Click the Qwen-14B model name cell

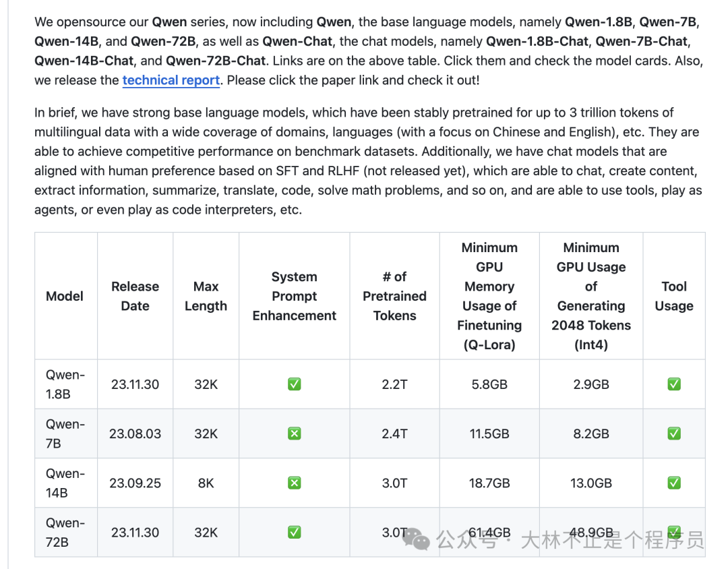pos(65,483)
